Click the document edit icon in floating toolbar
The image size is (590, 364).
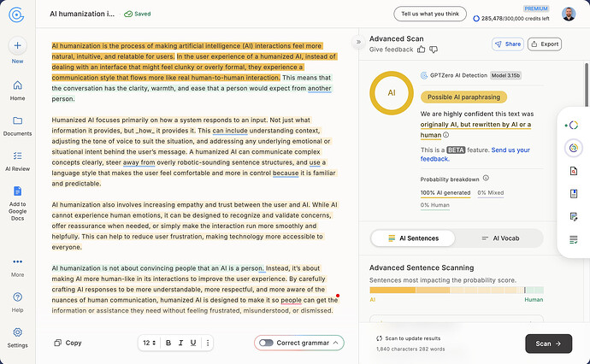point(574,216)
